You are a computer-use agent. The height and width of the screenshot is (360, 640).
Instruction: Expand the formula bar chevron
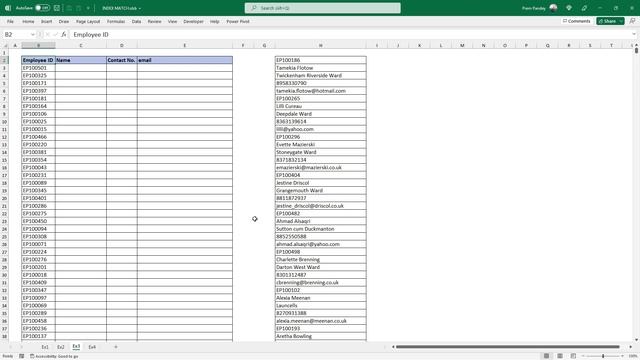634,35
